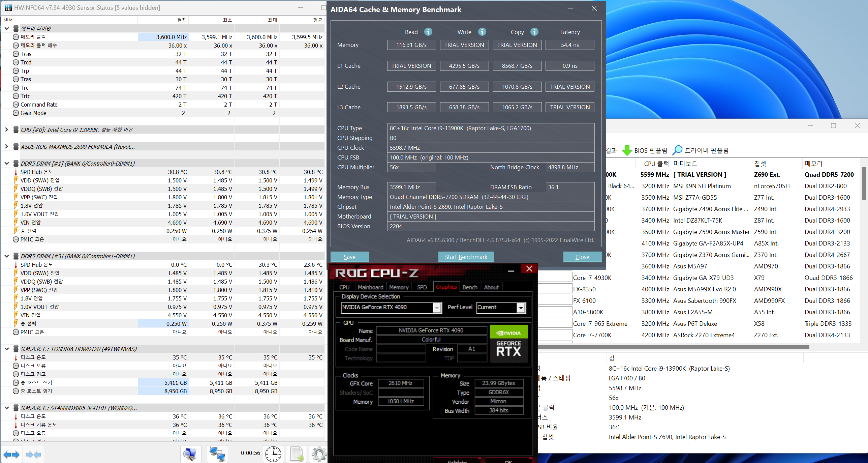868x463 pixels.
Task: Collapse the 메모리 타이밍 group
Action: point(6,28)
